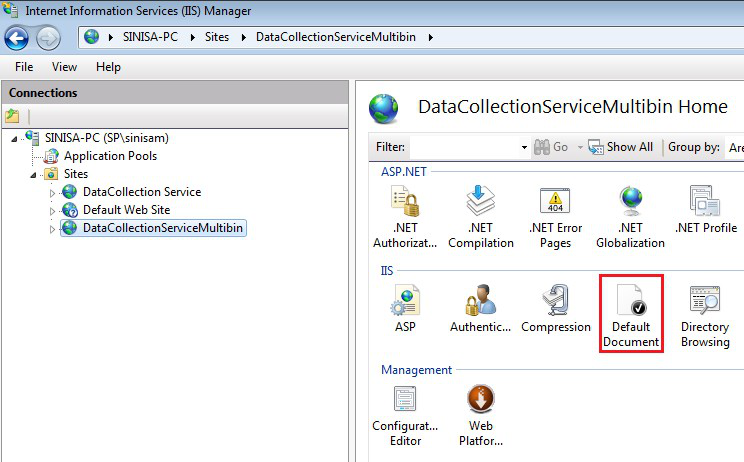Collapse the Sites tree node
This screenshot has height=462, width=744.
pos(33,175)
